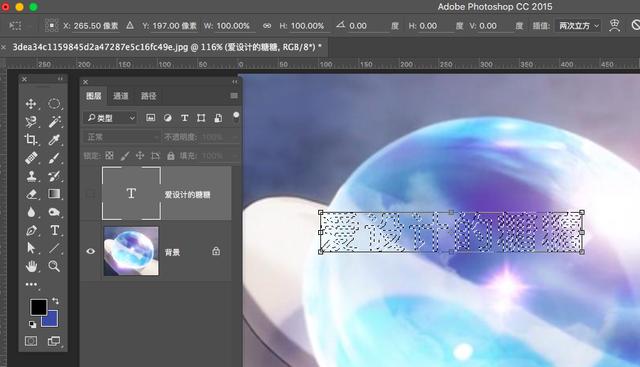The image size is (640, 367).
Task: Click the blue background color swatch
Action: (52, 320)
